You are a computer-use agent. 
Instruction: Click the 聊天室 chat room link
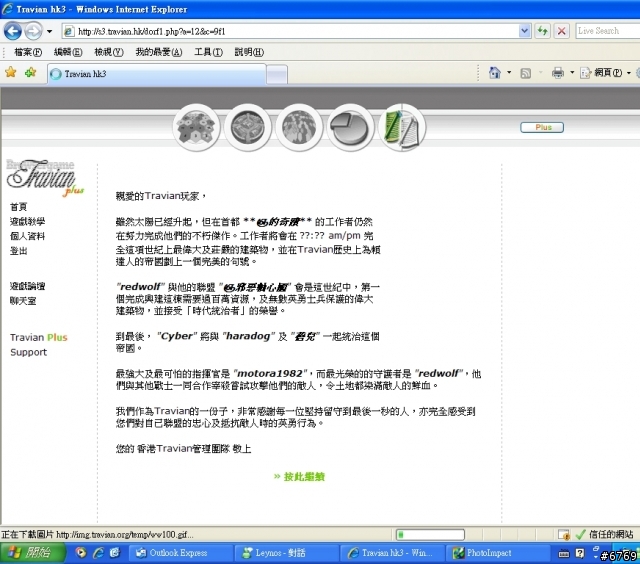point(23,301)
